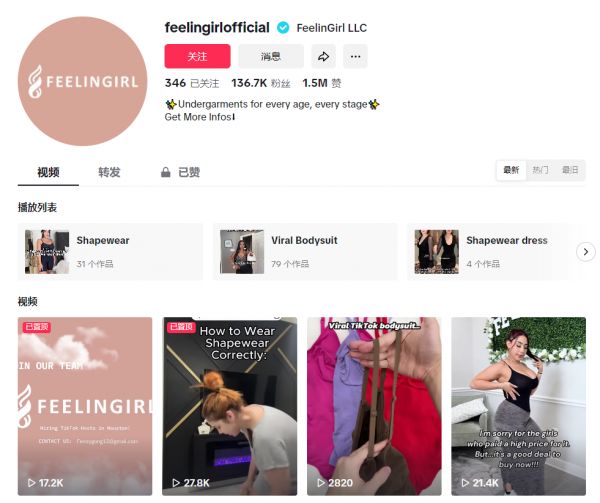
Task: Click the lock icon on 已赞 tab
Action: coord(165,172)
